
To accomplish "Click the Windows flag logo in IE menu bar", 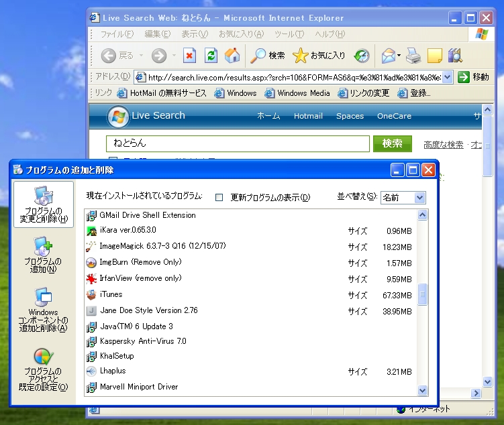I will 481,34.
